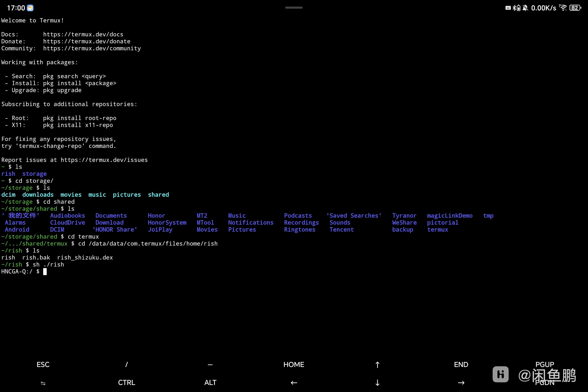
Task: Tap 'CloudDrive' folder name
Action: point(68,222)
